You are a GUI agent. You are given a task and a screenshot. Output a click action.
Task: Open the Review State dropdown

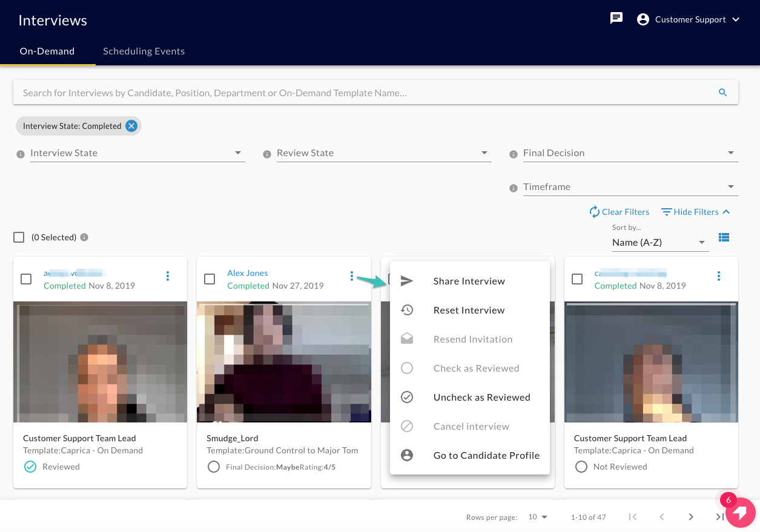click(x=384, y=153)
